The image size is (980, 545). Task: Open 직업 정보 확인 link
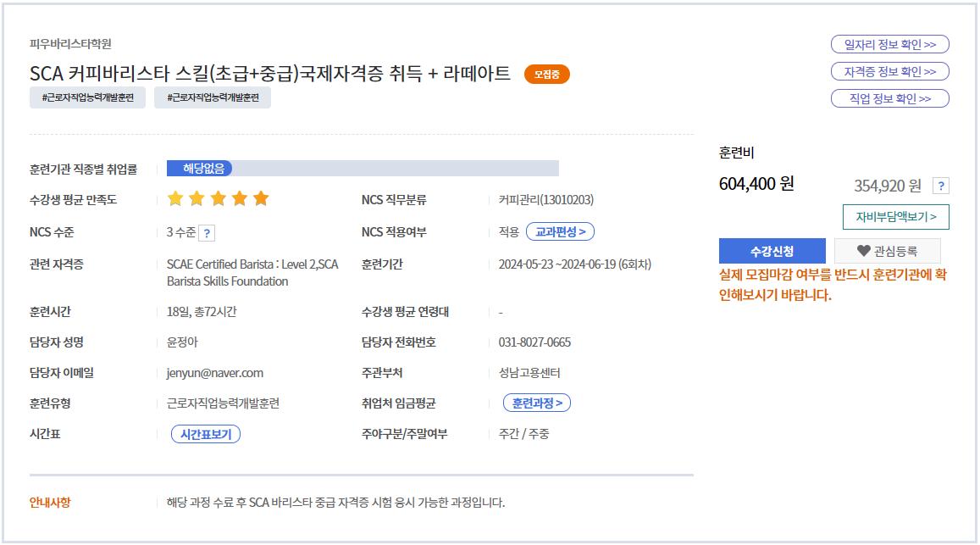[x=889, y=98]
